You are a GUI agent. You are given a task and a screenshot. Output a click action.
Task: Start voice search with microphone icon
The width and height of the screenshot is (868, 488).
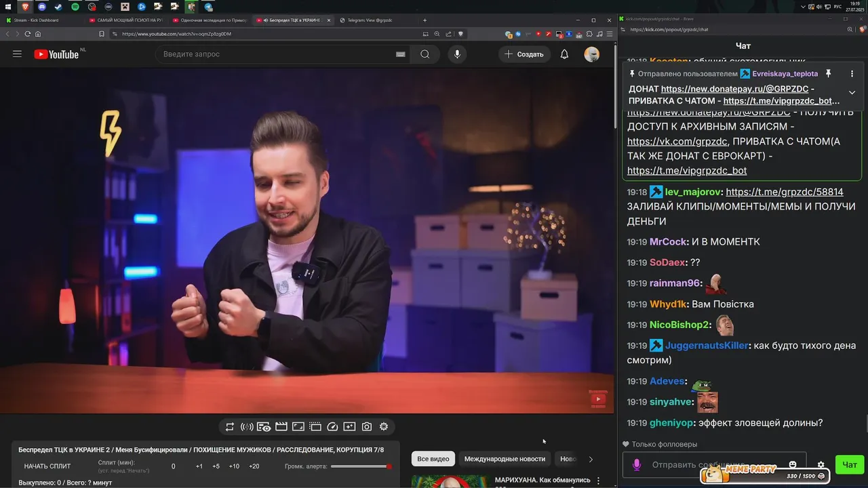tap(457, 54)
